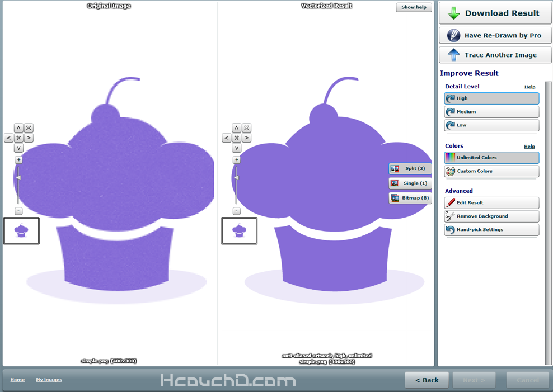Open Help link next to Colors

pos(529,147)
